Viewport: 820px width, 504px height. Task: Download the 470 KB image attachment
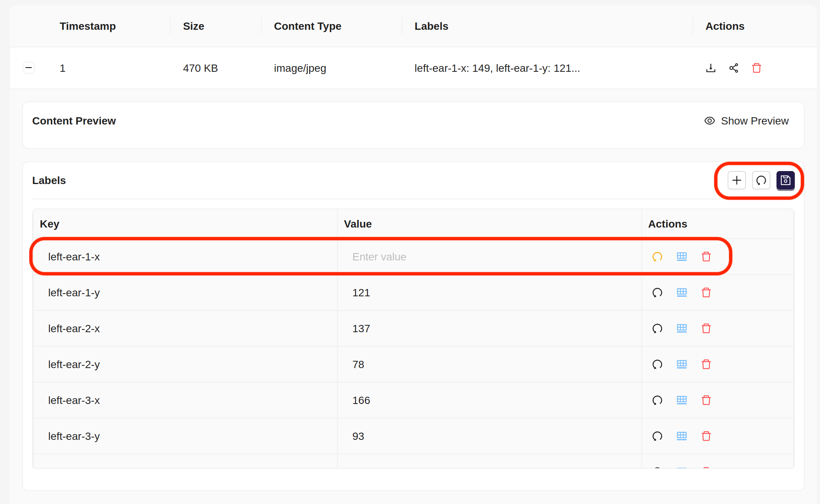[710, 68]
